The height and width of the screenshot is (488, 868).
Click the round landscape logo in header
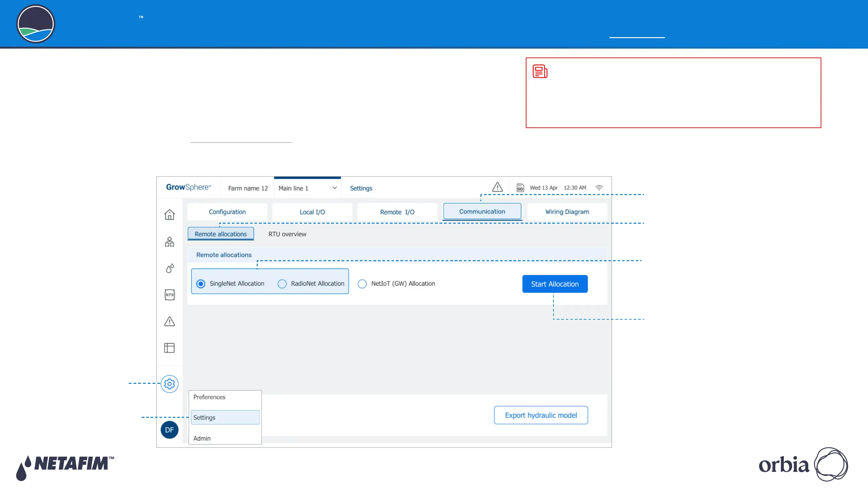tap(36, 24)
